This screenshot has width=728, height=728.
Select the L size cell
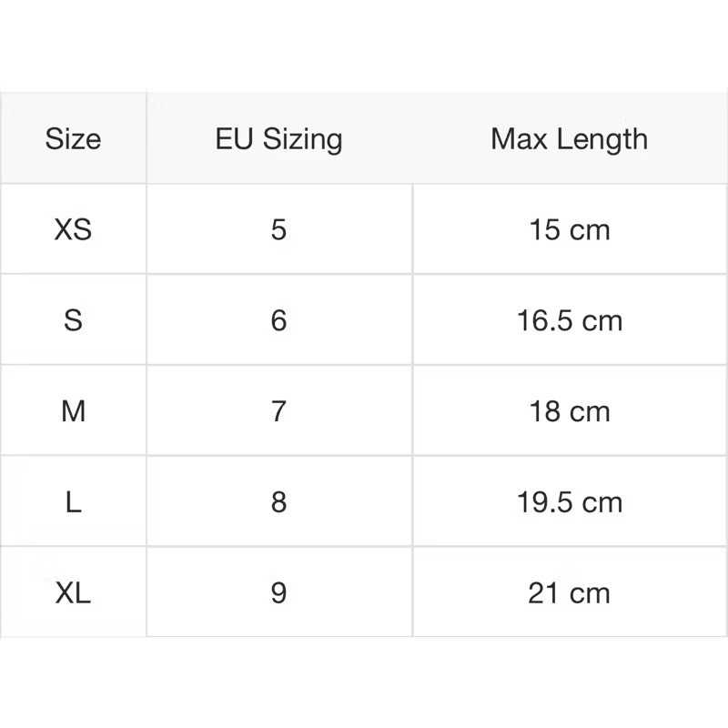pos(73,502)
